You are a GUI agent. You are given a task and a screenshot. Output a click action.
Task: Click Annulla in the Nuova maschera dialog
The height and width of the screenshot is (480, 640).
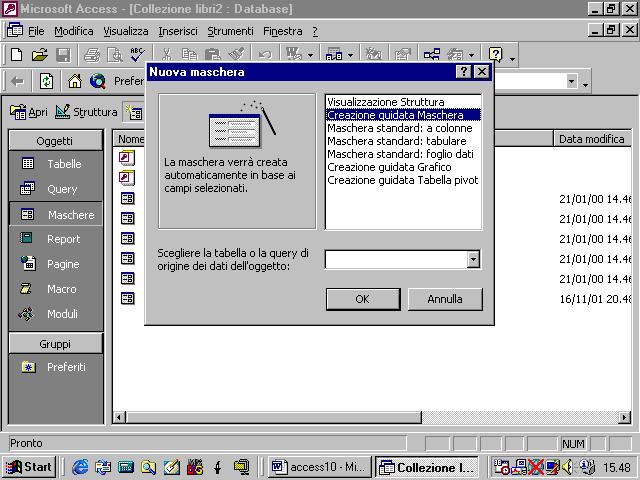pos(445,299)
